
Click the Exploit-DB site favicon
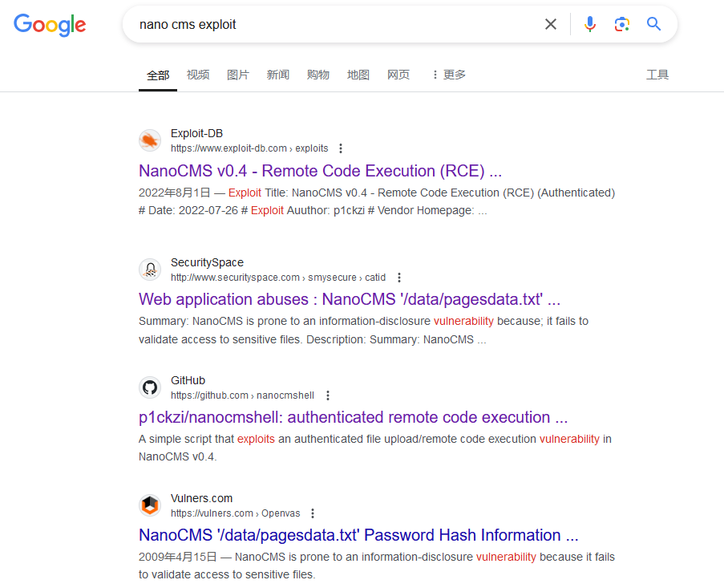pos(150,140)
